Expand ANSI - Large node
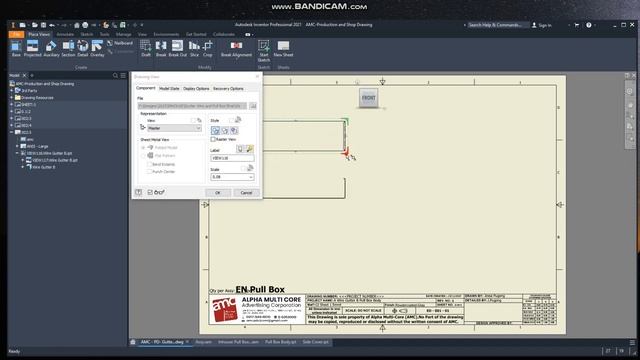This screenshot has width=640, height=360. pos(17,146)
